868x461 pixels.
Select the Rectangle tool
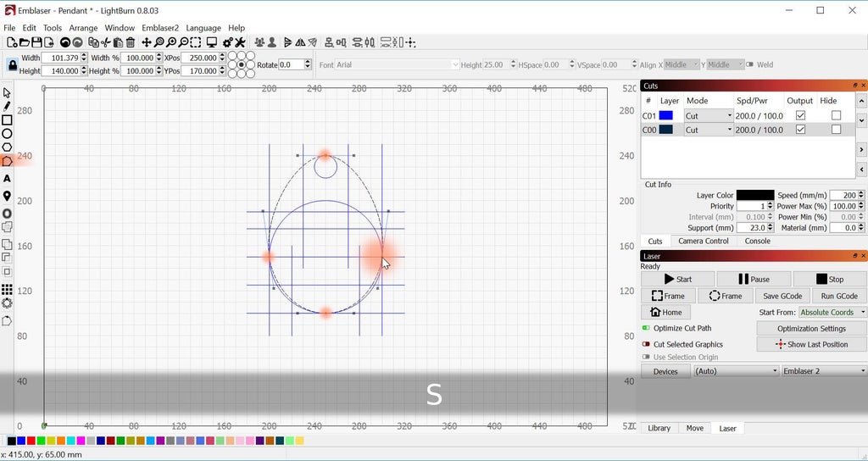(7, 120)
